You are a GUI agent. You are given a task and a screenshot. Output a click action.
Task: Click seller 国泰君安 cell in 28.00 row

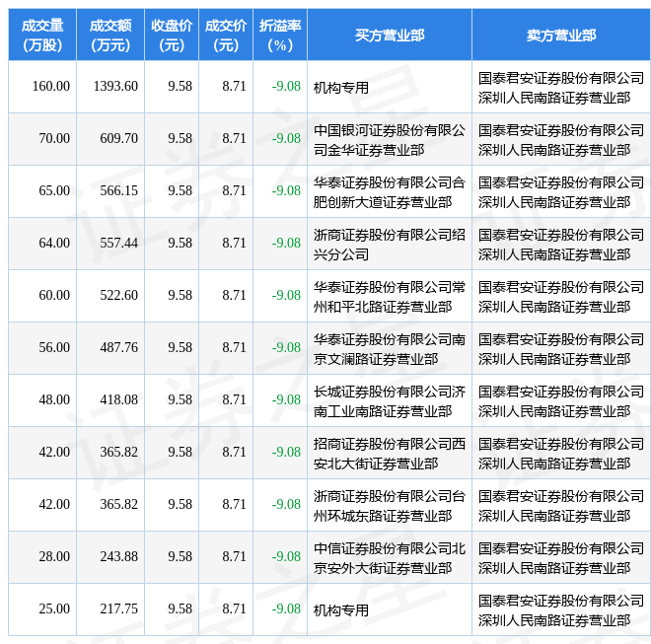coord(561,558)
